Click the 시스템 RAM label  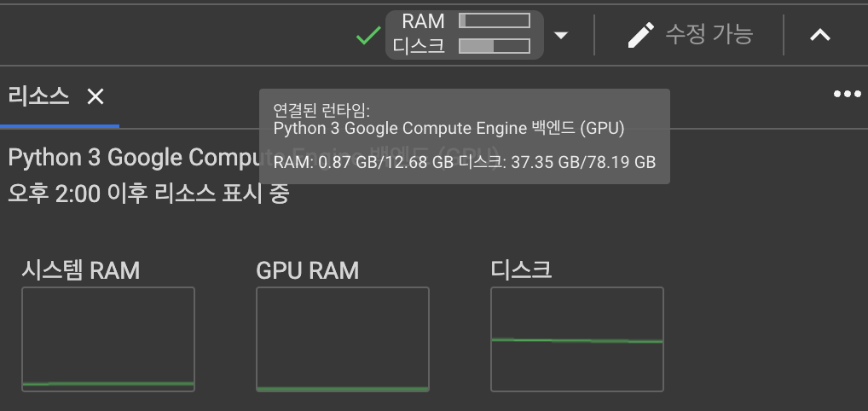(x=81, y=271)
